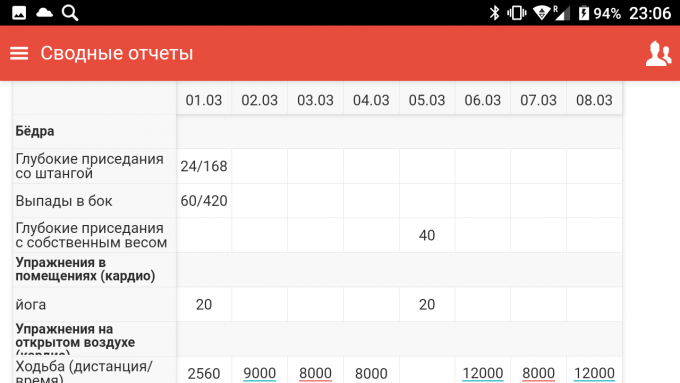Tap the Bluetooth status icon
Screen dimensions: 680x383
[x=494, y=13]
